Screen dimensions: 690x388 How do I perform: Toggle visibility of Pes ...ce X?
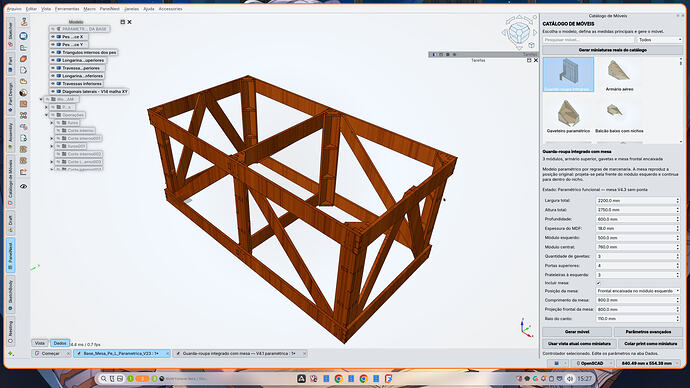click(x=53, y=37)
